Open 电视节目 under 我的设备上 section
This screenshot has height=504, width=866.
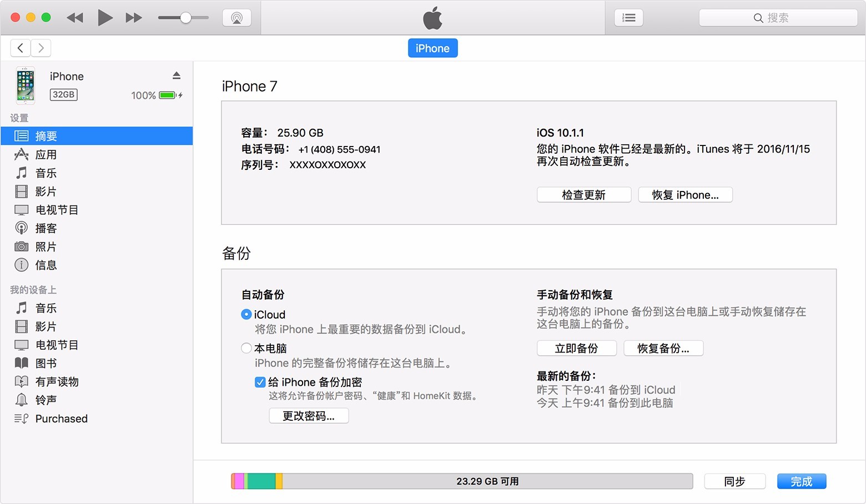tap(97, 345)
